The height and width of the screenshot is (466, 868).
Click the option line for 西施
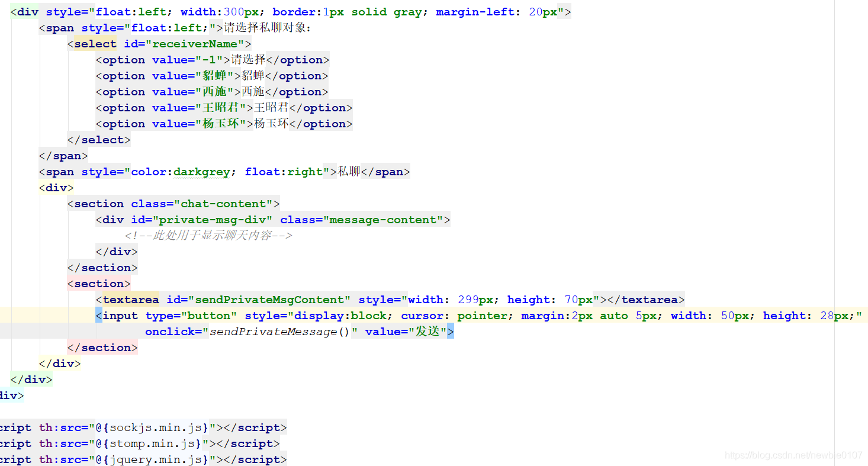[212, 92]
